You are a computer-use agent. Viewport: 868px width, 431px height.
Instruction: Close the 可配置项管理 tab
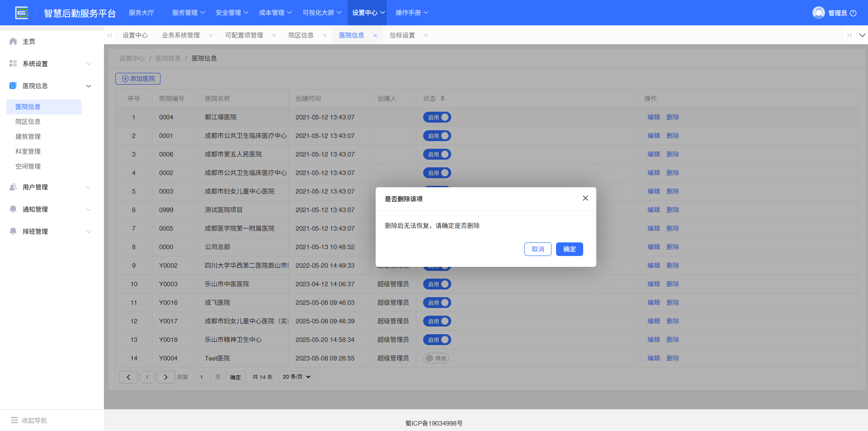coord(274,35)
